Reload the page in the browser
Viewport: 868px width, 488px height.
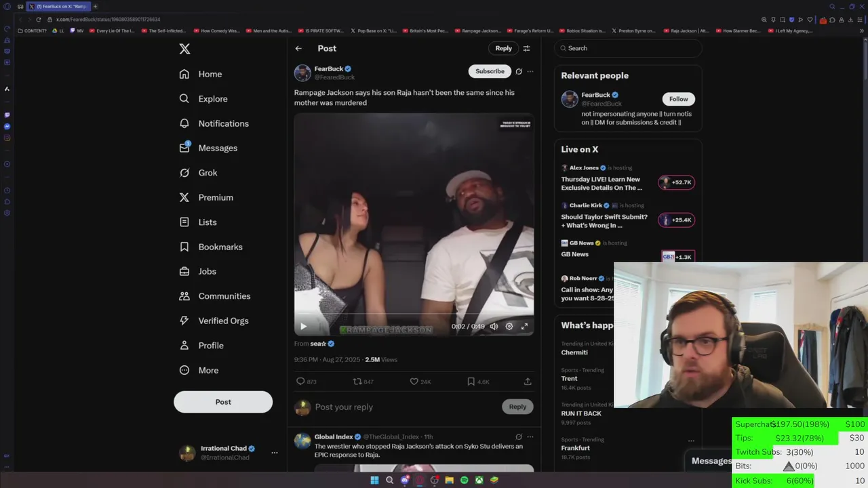39,20
